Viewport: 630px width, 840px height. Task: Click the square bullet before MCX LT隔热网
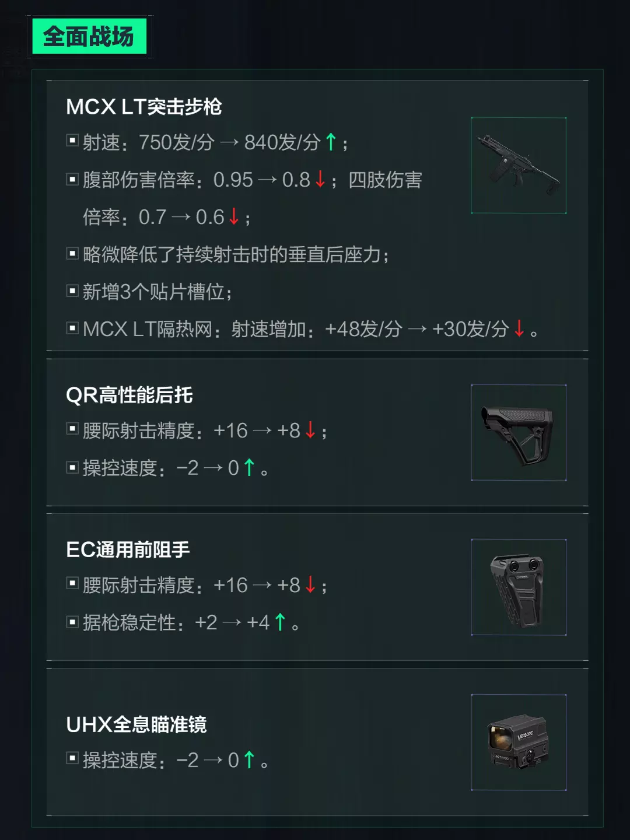tap(72, 328)
